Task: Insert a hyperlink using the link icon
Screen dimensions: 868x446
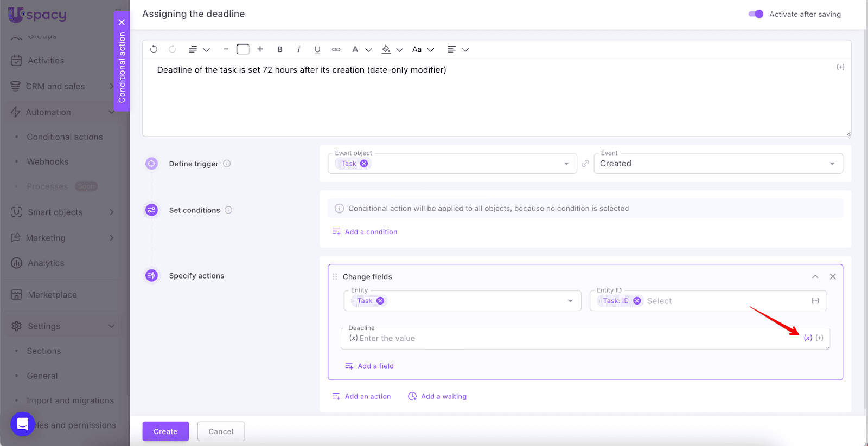Action: 336,49
